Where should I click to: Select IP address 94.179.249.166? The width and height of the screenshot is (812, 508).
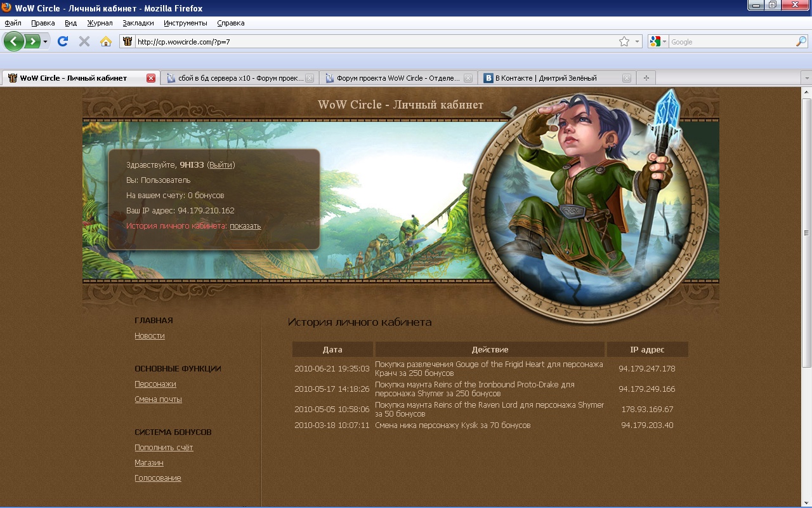tap(647, 389)
